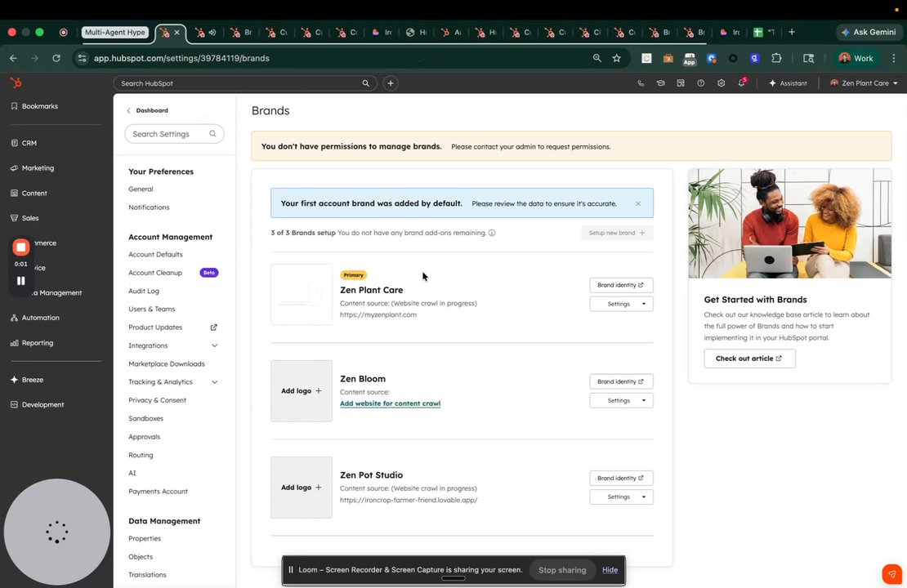
Task: Close the active HubSpot browser tab
Action: pyautogui.click(x=177, y=33)
